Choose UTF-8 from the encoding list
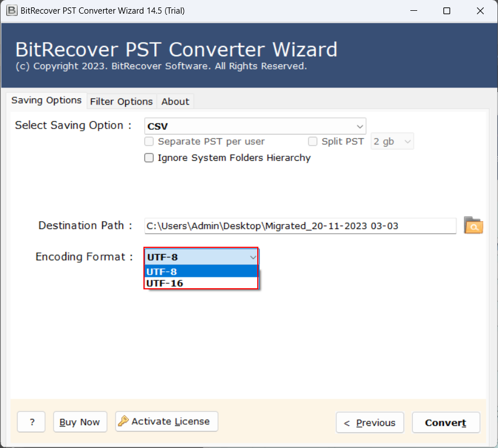The height and width of the screenshot is (448, 498). pos(201,272)
